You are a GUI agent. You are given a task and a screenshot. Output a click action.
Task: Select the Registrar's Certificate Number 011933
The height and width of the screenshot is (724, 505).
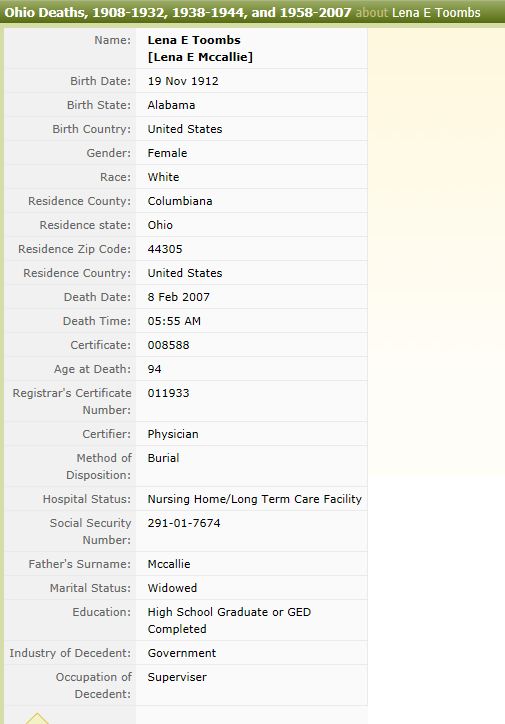168,393
